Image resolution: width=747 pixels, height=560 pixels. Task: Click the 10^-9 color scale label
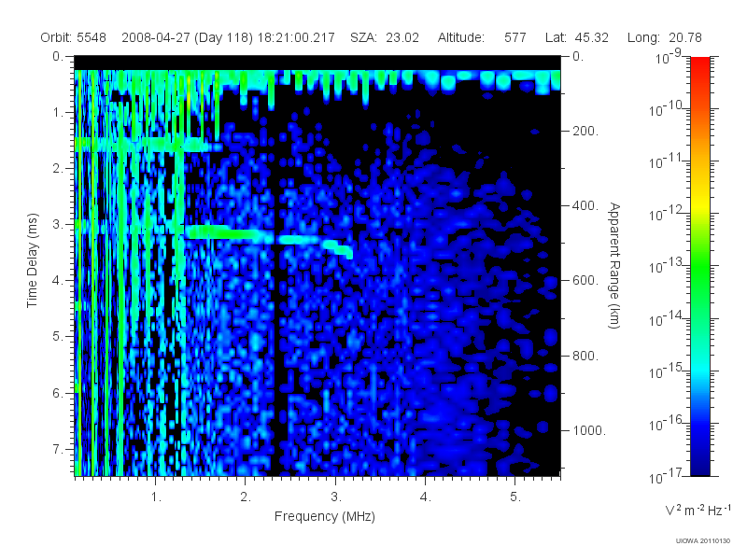coord(669,58)
